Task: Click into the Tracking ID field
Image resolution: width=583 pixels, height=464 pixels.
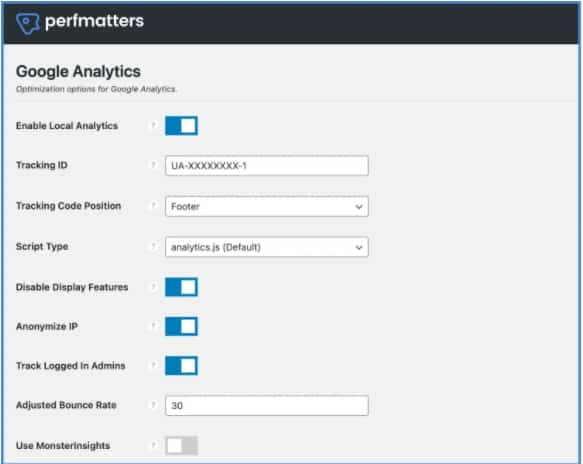Action: click(267, 165)
